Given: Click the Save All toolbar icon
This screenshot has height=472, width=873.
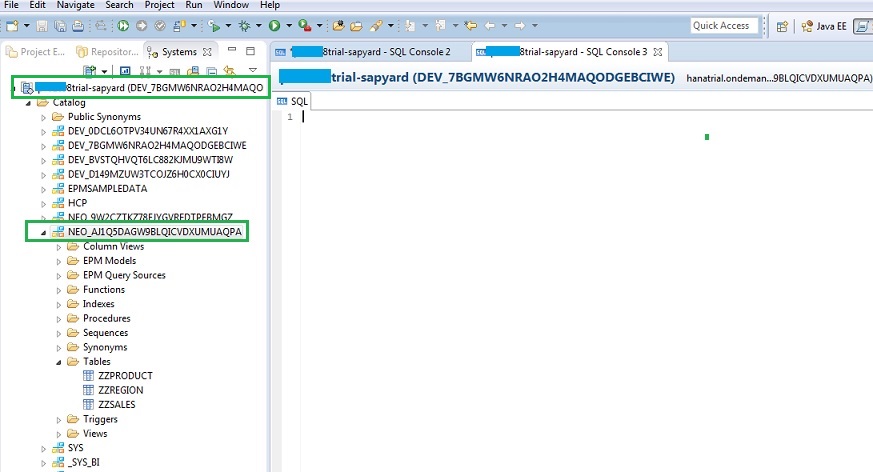Looking at the screenshot, I should tap(60, 26).
